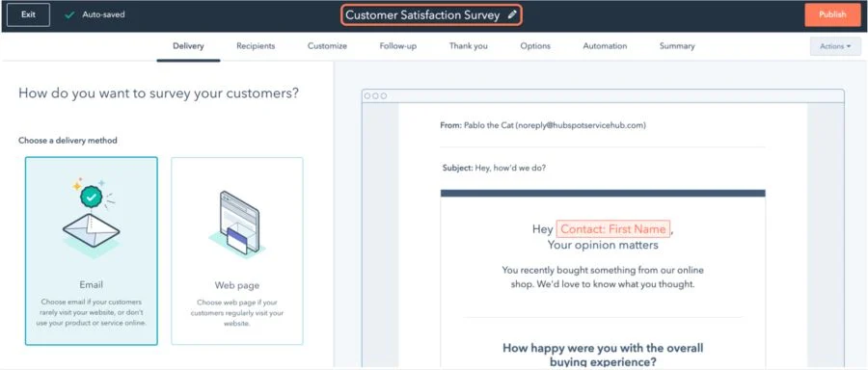Click the Auto-saved status text
Screen dimensions: 868x370
(x=103, y=14)
